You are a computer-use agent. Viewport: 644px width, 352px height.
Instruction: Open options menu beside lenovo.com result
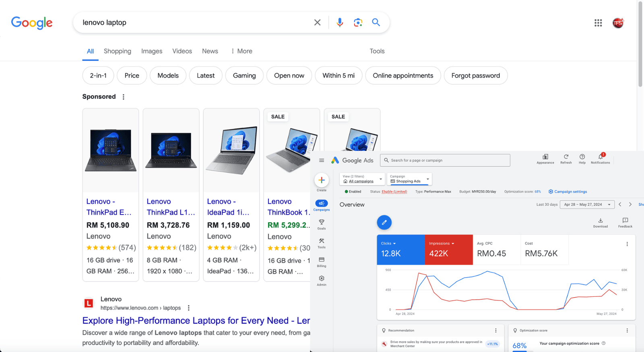click(x=188, y=308)
